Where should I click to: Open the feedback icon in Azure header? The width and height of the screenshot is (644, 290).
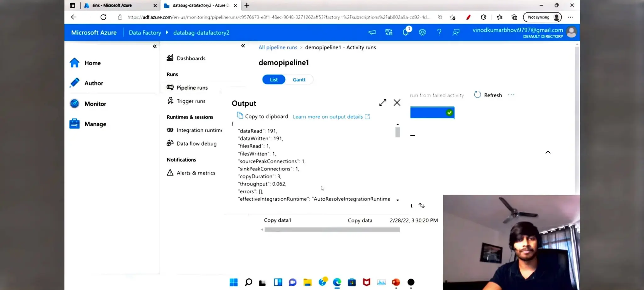pos(456,32)
